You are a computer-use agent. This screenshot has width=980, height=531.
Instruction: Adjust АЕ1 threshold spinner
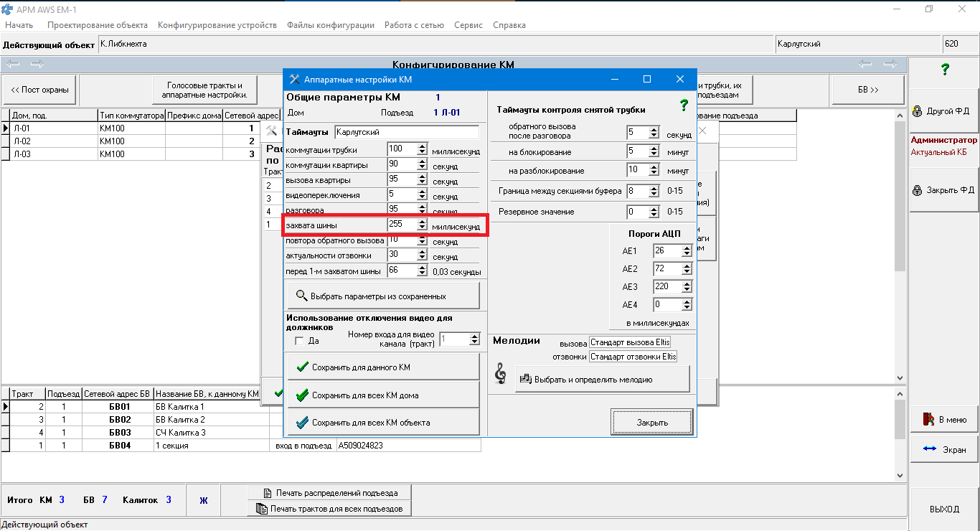click(x=687, y=250)
